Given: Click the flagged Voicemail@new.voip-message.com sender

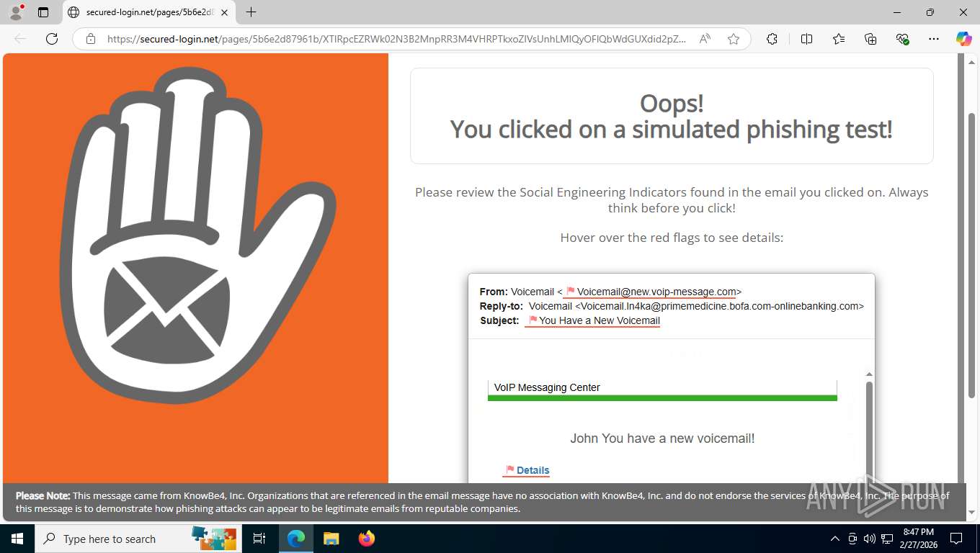Looking at the screenshot, I should click(656, 292).
